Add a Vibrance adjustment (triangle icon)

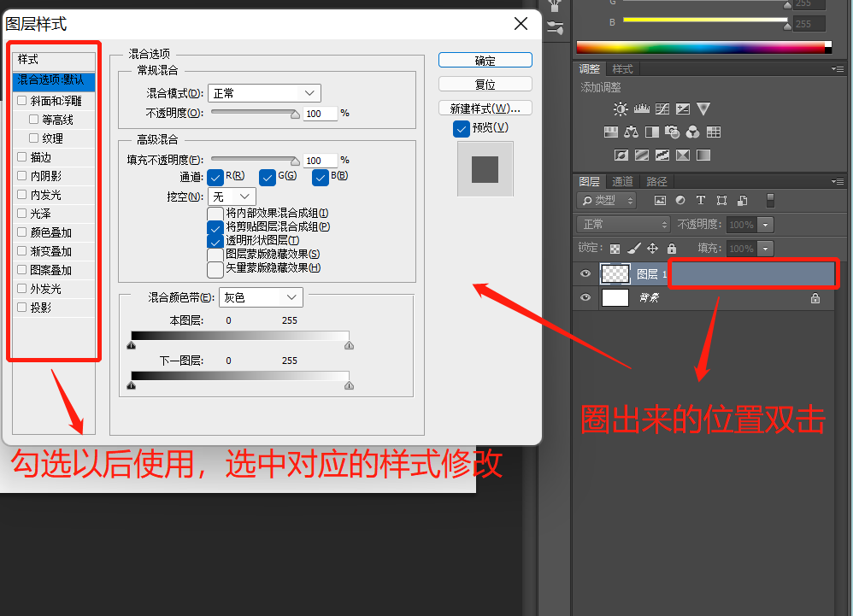coord(703,109)
